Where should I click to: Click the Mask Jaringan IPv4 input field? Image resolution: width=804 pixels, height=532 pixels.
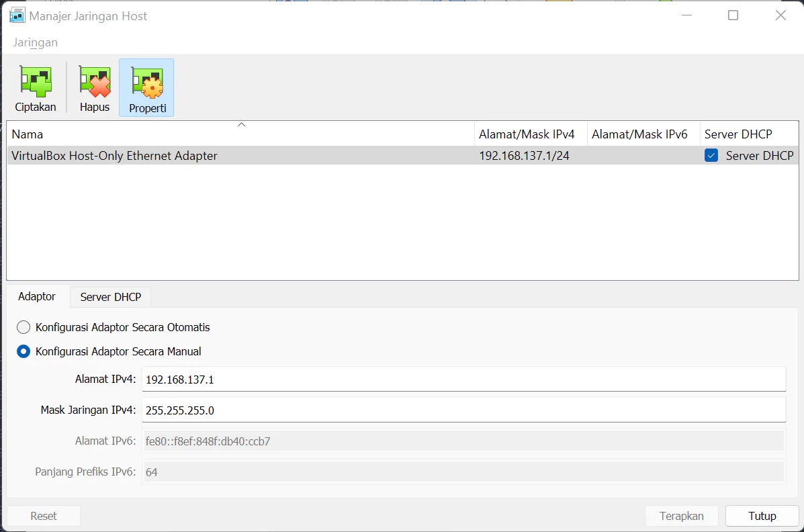click(x=463, y=410)
